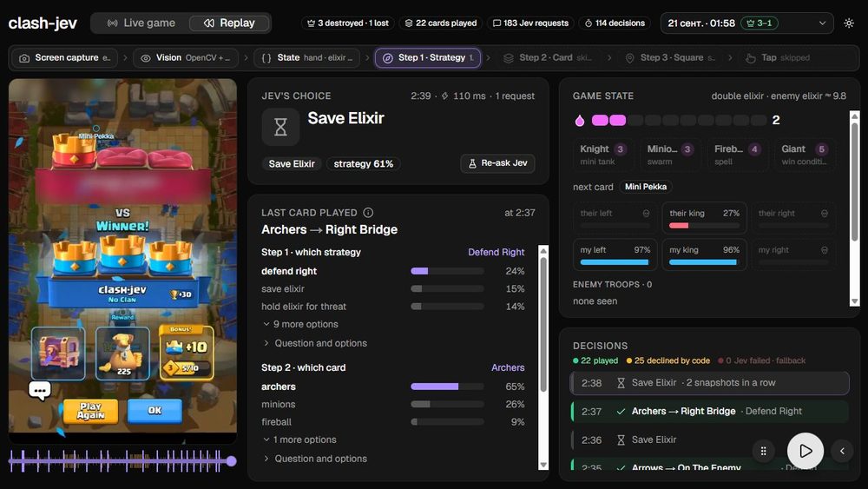This screenshot has width=868, height=489.
Task: Open the match selector dropdown 21 сент. 01:58
Action: (746, 23)
